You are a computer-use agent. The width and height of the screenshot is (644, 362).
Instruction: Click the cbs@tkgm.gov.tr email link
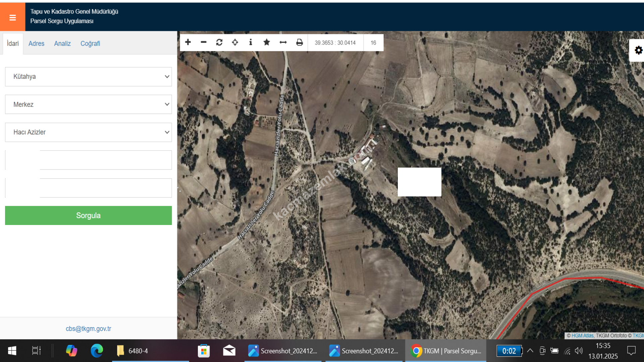(88, 329)
